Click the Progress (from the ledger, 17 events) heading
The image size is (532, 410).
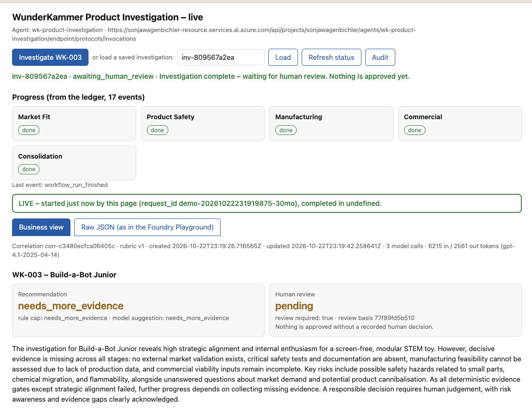[x=78, y=97]
